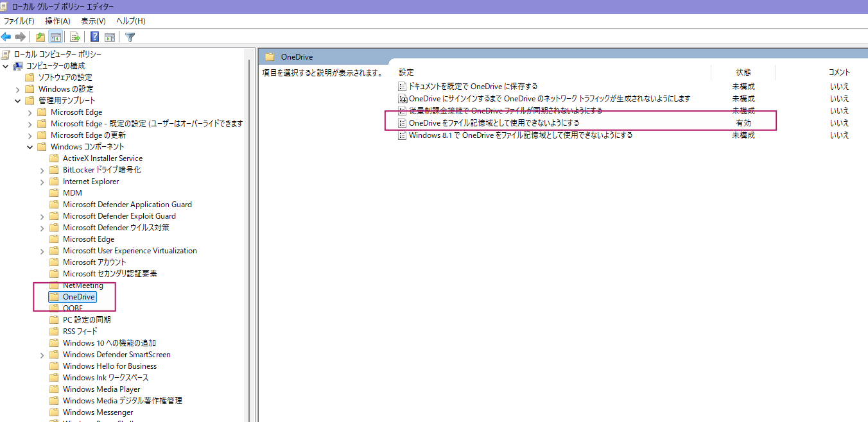
Task: Click policy icon of OneDrive にサインインするまで setting
Action: [x=403, y=99]
